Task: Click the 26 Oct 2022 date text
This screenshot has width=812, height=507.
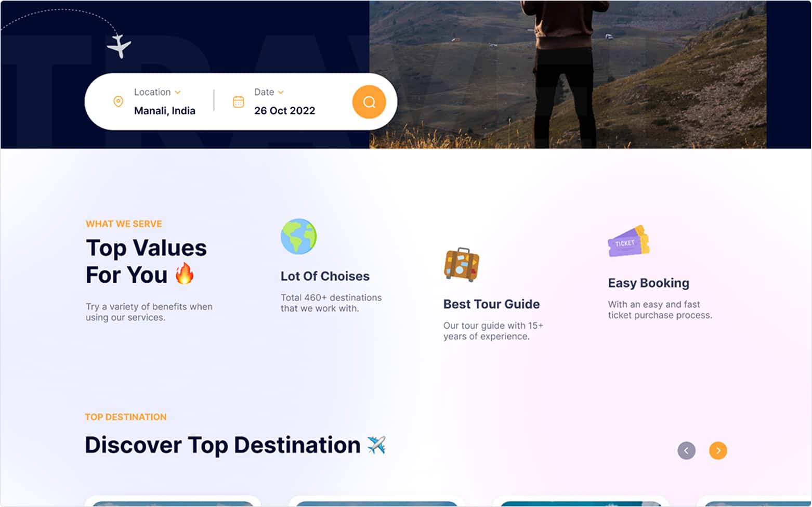Action: (x=284, y=110)
